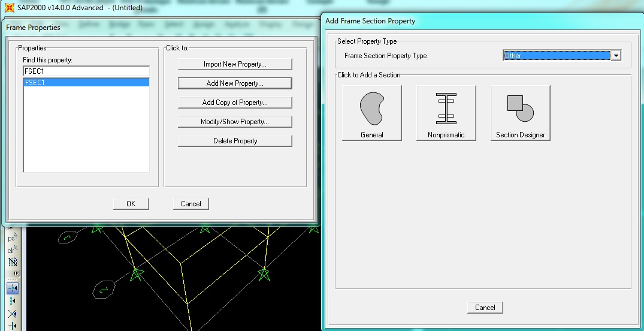Click Add Copy of Property button
This screenshot has height=331, width=644.
235,103
